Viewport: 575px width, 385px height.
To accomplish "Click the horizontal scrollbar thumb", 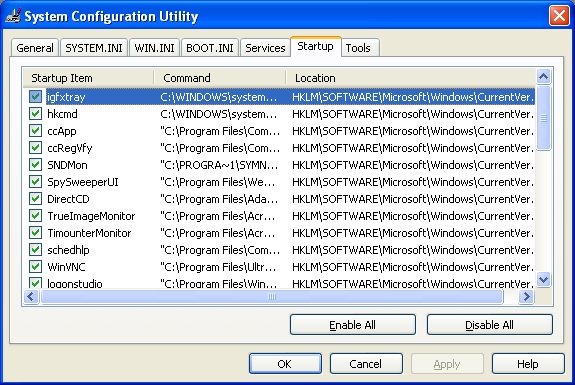I will (272, 296).
